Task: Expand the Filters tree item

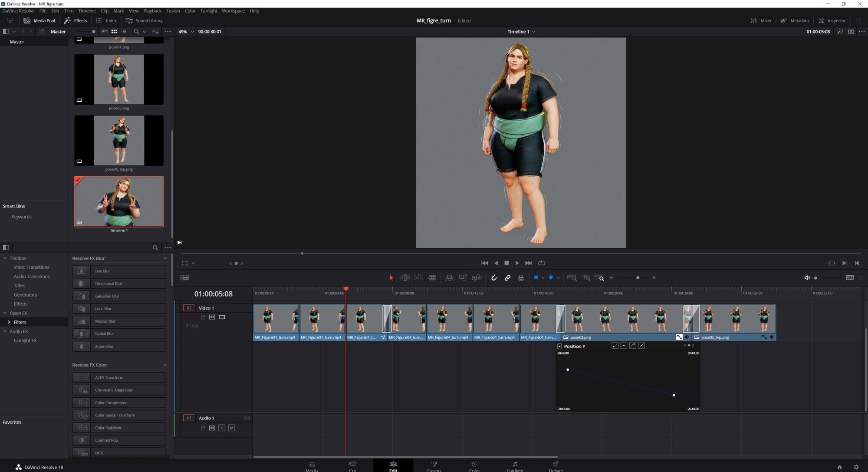Action: (x=9, y=322)
